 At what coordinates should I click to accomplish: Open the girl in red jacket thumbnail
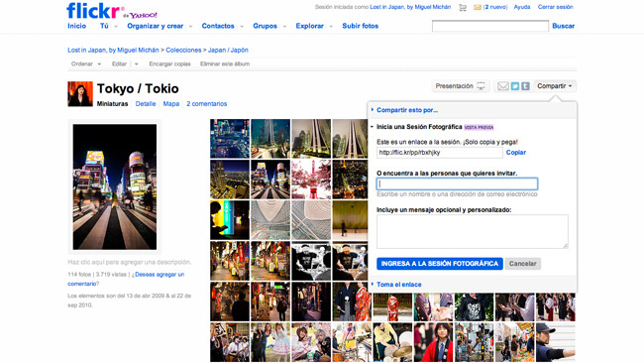click(433, 342)
